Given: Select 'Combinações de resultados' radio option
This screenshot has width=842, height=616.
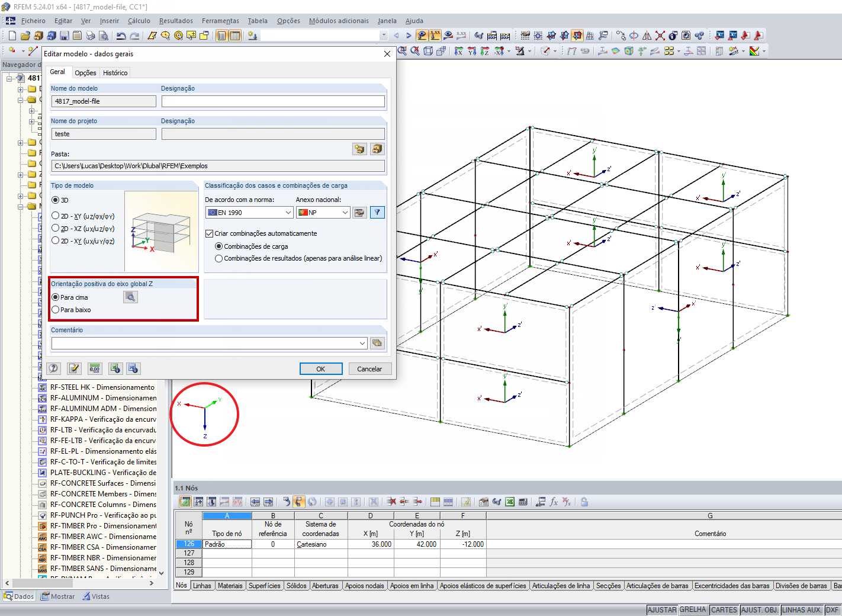Looking at the screenshot, I should coord(219,258).
